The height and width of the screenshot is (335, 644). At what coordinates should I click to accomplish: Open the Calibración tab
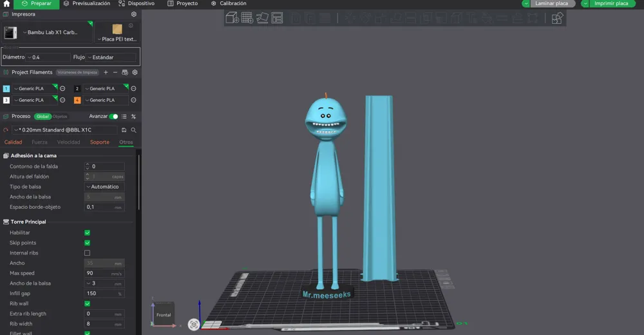click(229, 4)
